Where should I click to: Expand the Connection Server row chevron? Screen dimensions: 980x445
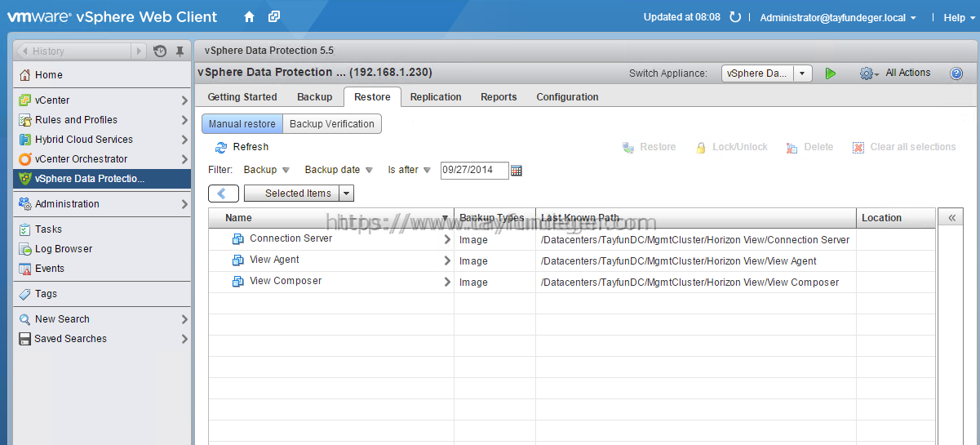point(447,239)
